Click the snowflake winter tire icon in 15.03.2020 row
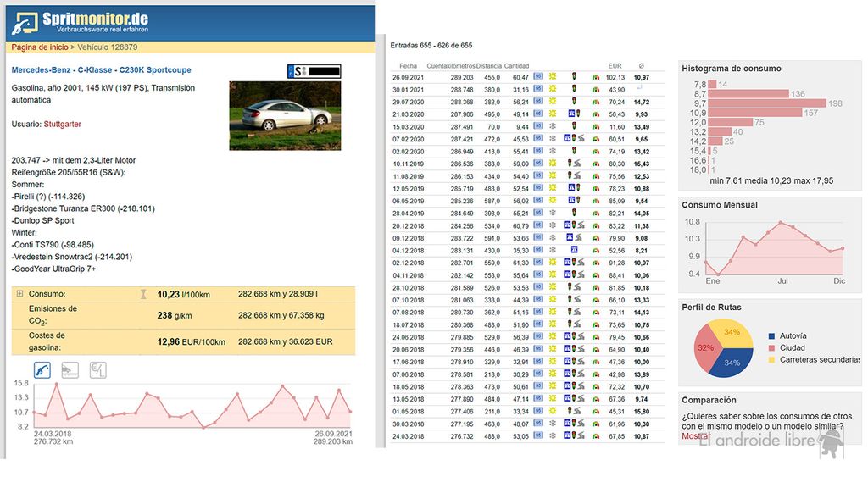Screen dimensions: 868x488 coord(553,126)
